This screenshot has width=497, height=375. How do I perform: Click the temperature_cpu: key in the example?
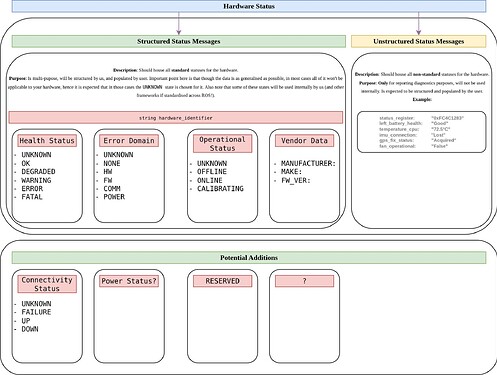399,129
